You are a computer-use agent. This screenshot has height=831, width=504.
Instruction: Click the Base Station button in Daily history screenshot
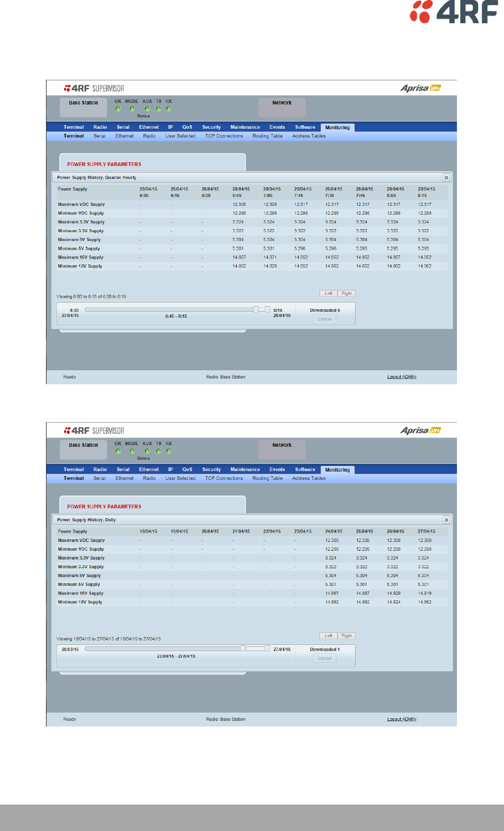83,449
